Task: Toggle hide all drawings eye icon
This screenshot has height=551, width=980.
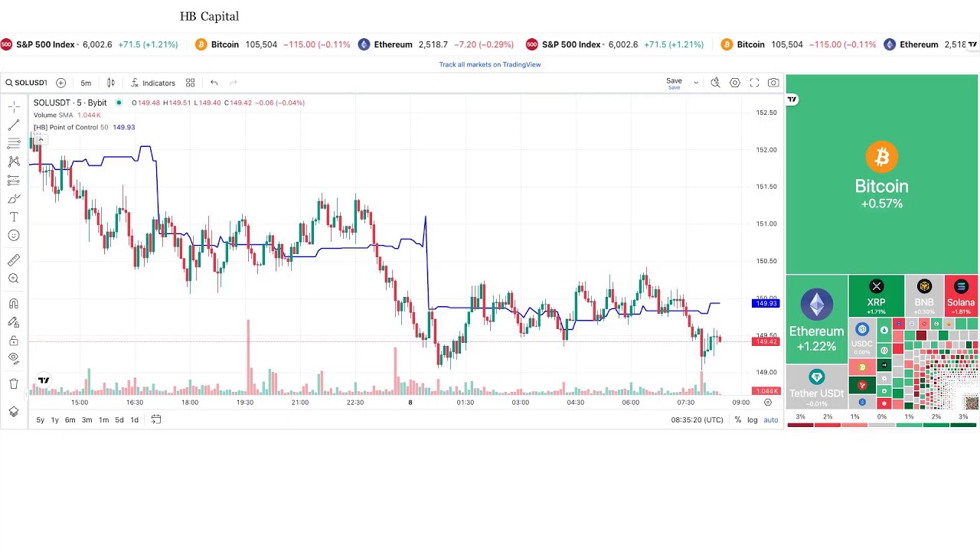Action: click(x=14, y=357)
